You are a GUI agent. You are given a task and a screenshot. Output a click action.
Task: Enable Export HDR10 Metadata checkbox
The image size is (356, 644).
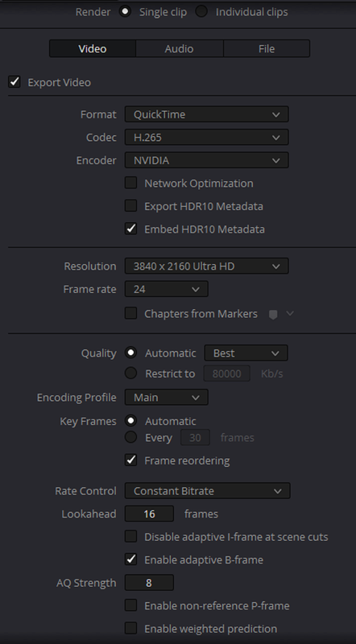(130, 206)
